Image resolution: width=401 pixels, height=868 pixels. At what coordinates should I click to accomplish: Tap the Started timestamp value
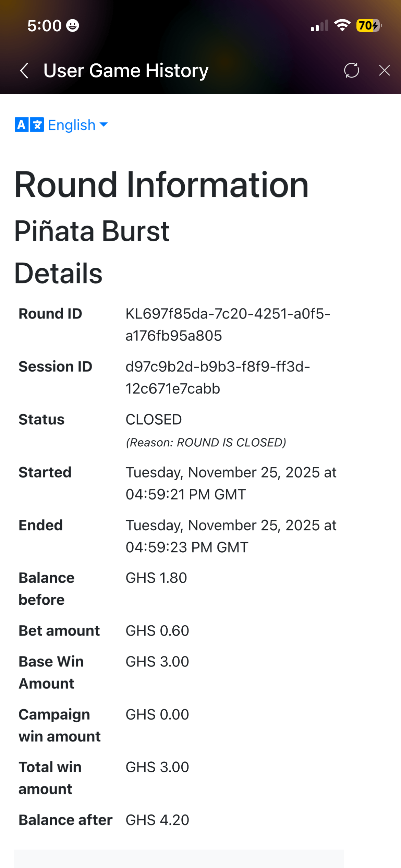coord(231,483)
